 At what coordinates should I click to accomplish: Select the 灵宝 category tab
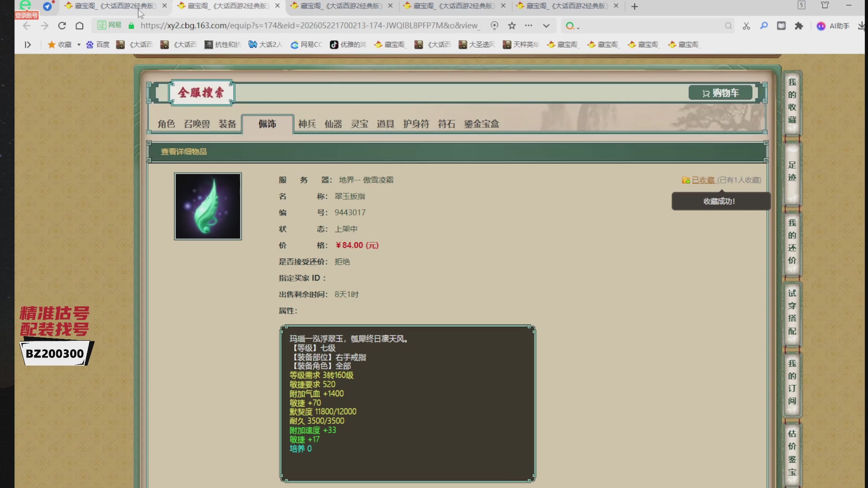point(359,124)
